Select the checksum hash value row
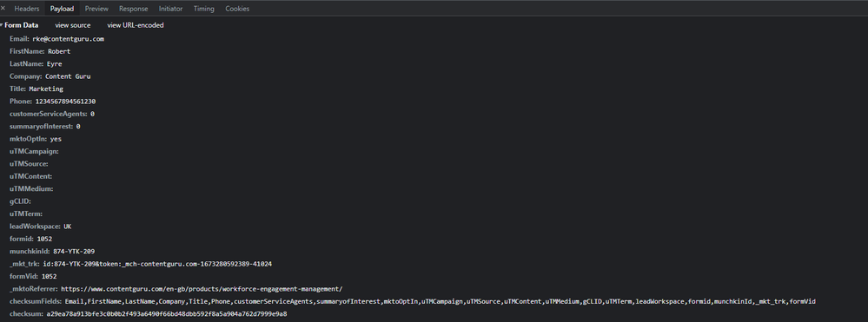This screenshot has height=322, width=868. point(148,313)
